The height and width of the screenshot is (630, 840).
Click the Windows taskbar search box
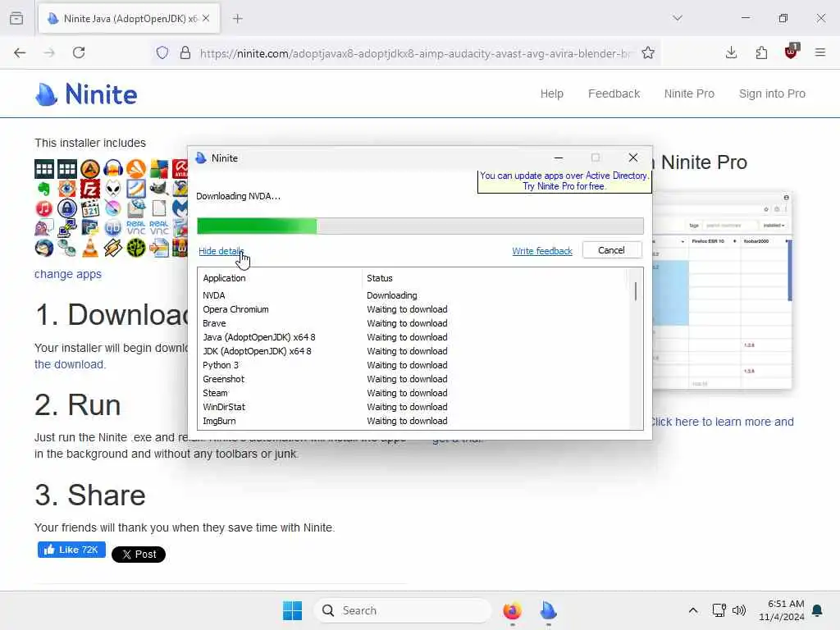[403, 610]
